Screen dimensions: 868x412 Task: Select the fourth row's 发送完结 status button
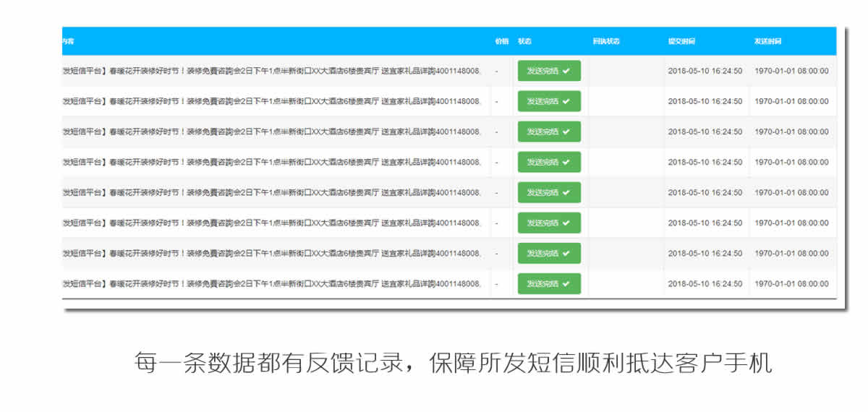tap(548, 162)
